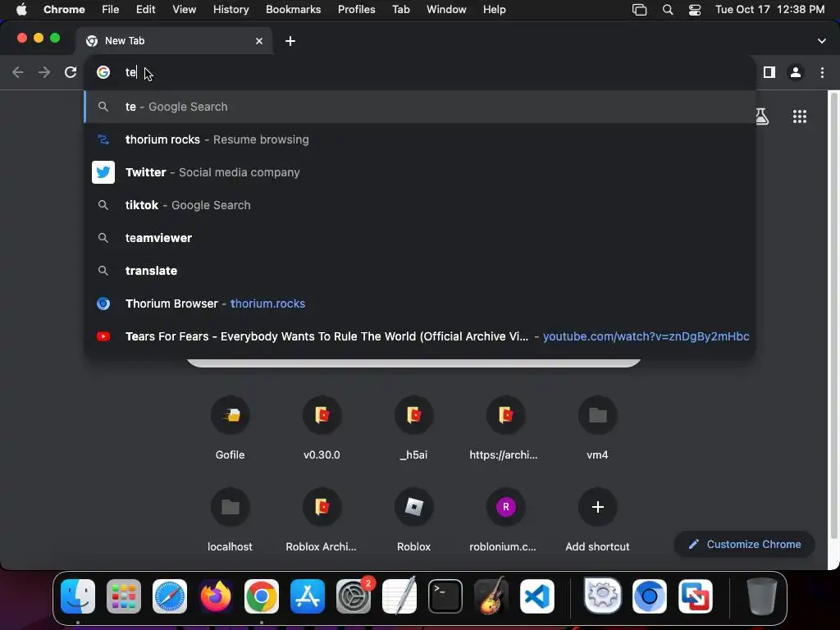Go back to previous page
This screenshot has width=840, height=630.
click(x=18, y=72)
